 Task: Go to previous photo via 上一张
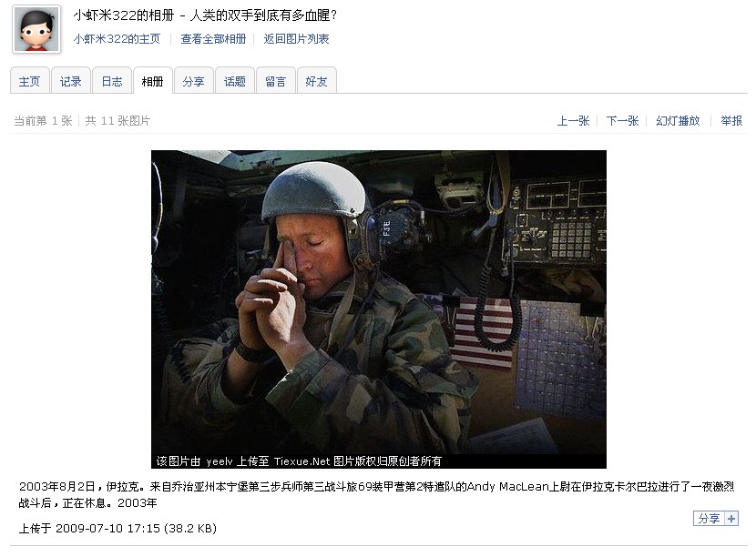click(x=573, y=120)
